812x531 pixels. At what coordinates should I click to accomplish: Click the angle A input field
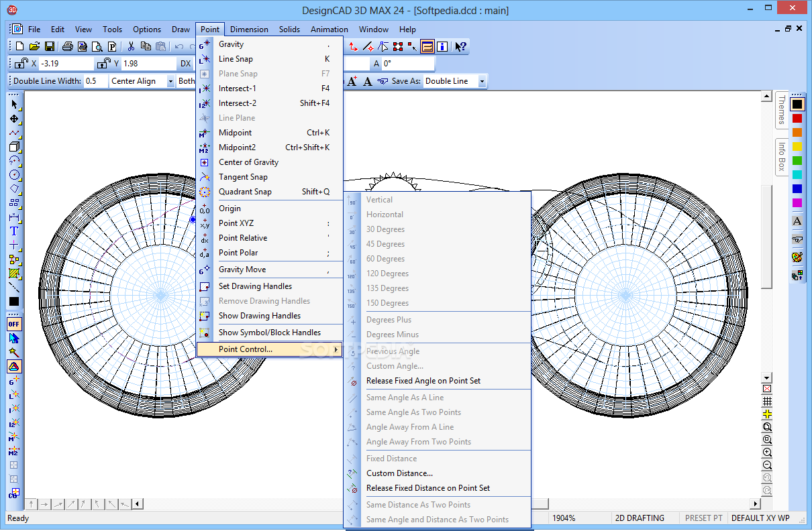(x=407, y=64)
